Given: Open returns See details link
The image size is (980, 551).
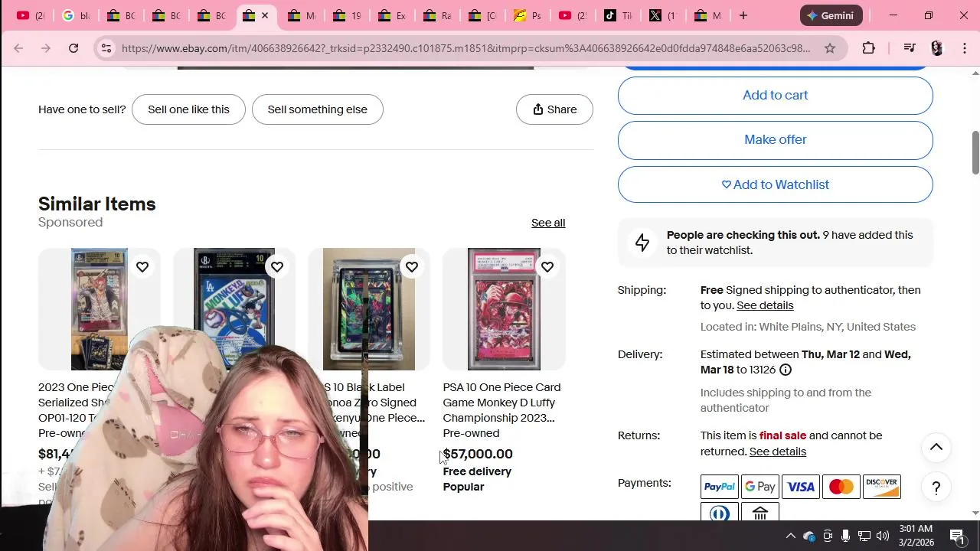Looking at the screenshot, I should pyautogui.click(x=778, y=452).
